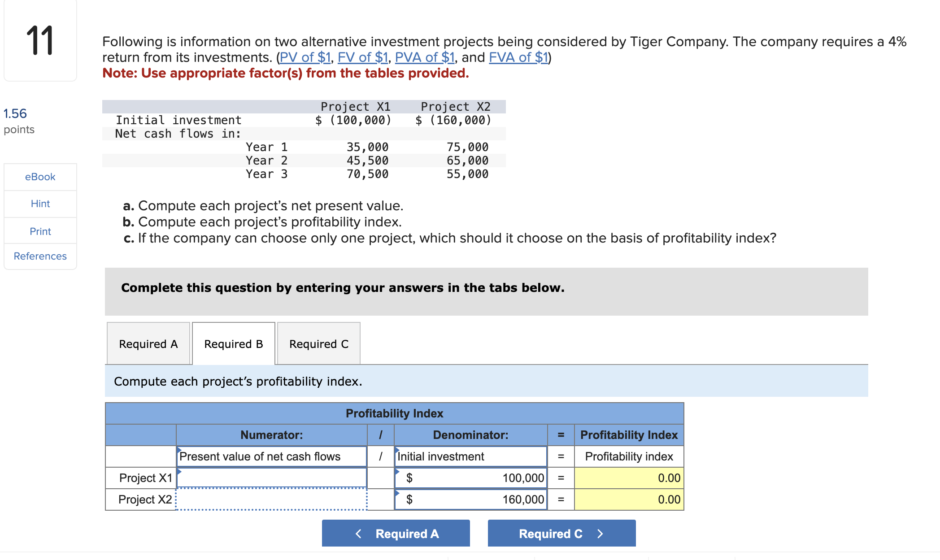Screen dimensions: 940x560
Task: Switch to the Required C tab
Action: coord(318,344)
